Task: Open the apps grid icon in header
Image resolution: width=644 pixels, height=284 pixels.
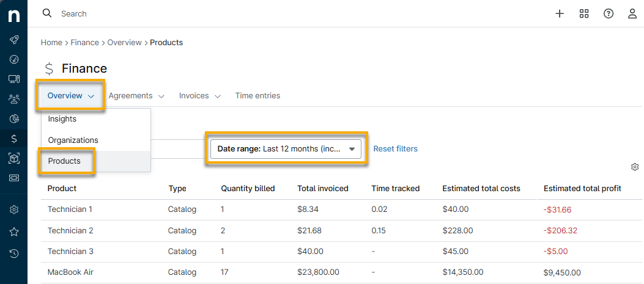Action: (584, 13)
